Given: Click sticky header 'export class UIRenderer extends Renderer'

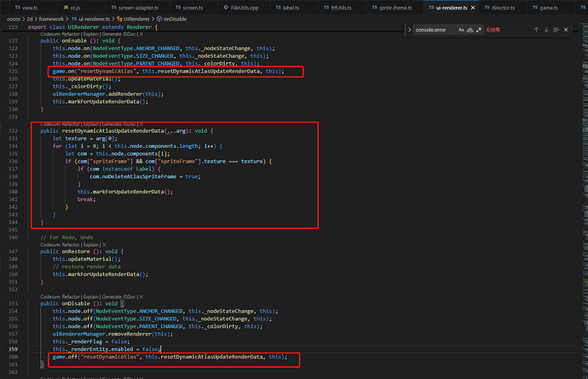Looking at the screenshot, I should point(93,27).
